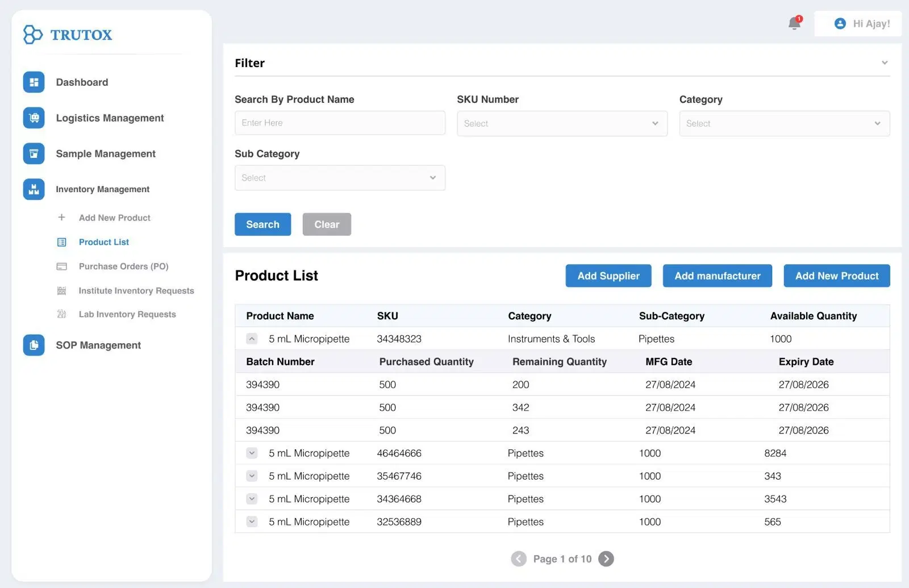Click the plus icon beside Add New Product
The image size is (909, 588).
click(x=61, y=217)
